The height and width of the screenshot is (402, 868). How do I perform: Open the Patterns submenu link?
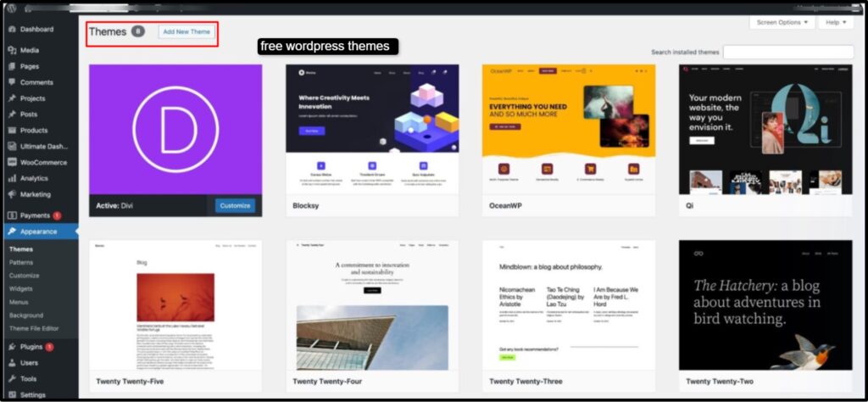(x=21, y=262)
